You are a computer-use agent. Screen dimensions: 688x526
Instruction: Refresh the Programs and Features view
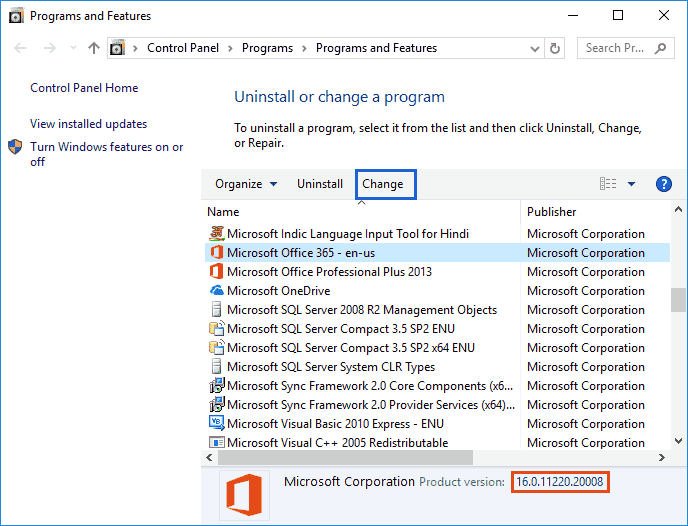point(555,48)
